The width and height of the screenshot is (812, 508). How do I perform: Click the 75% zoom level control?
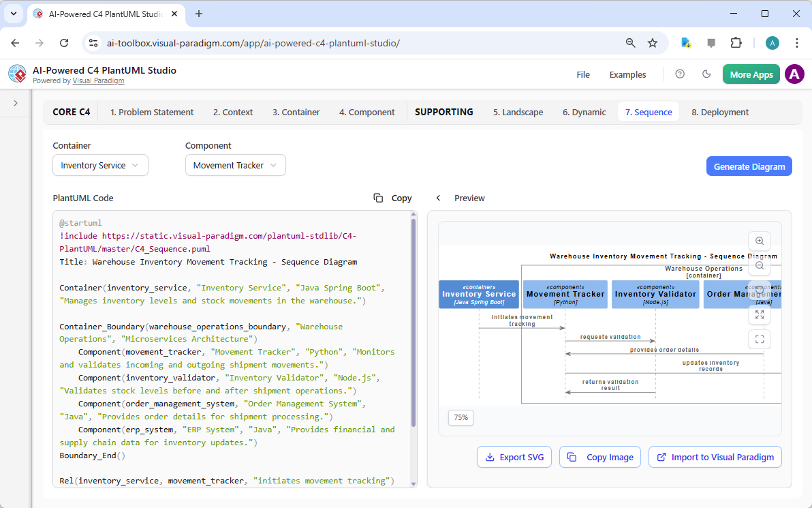coord(460,417)
